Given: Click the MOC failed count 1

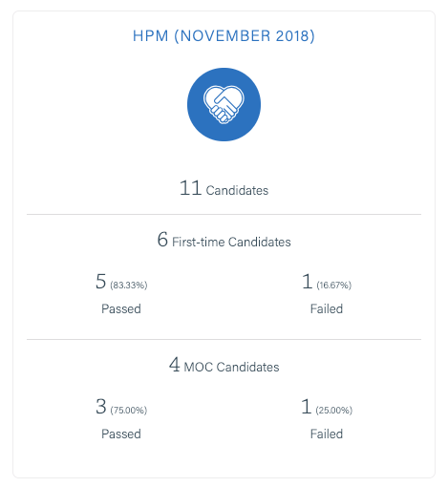Looking at the screenshot, I should [x=307, y=407].
